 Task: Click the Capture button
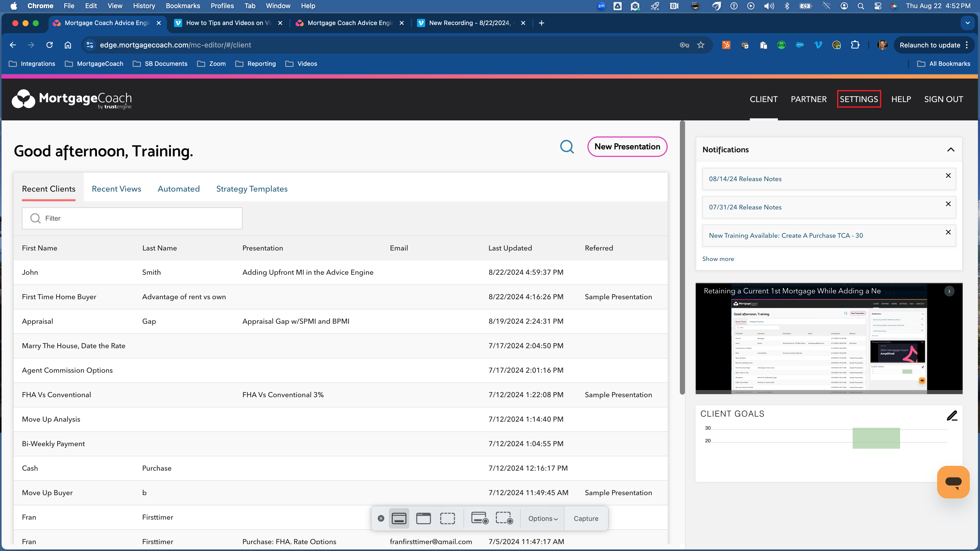coord(586,519)
